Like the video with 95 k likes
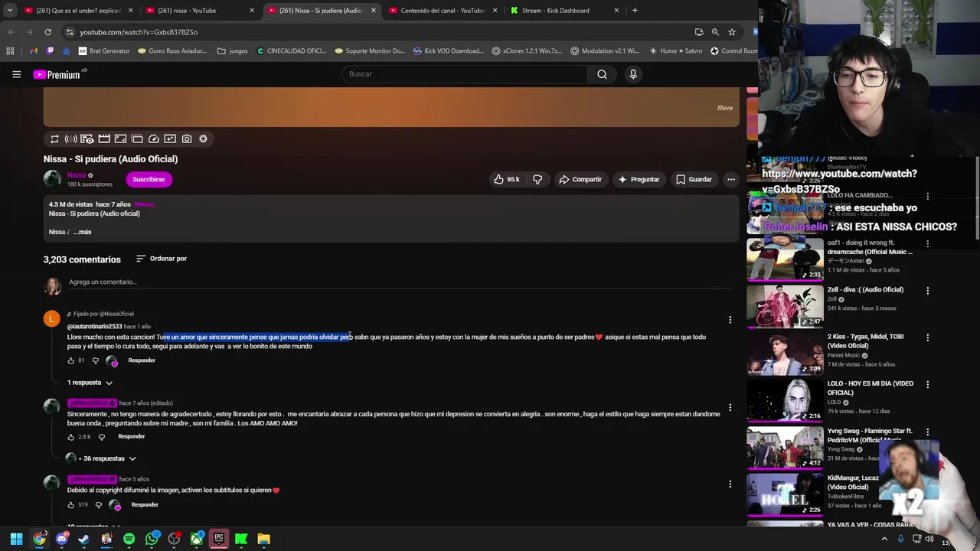Viewport: 980px width, 551px height. pos(507,179)
